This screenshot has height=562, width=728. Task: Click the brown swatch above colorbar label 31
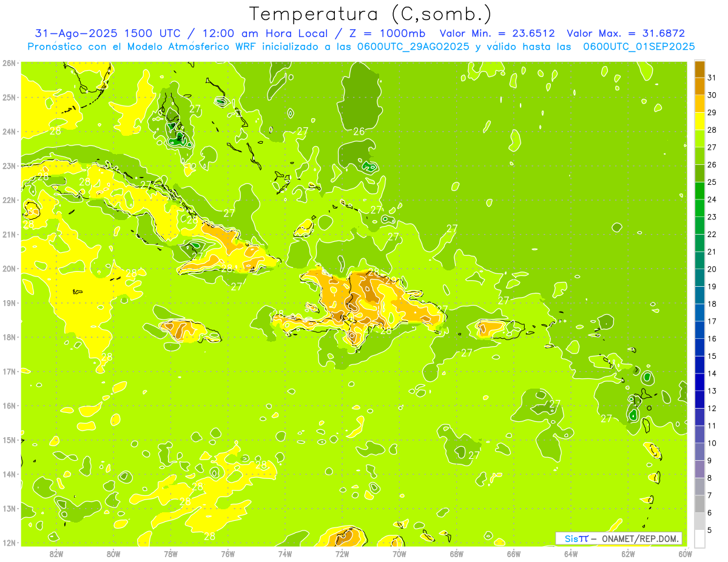tap(699, 69)
